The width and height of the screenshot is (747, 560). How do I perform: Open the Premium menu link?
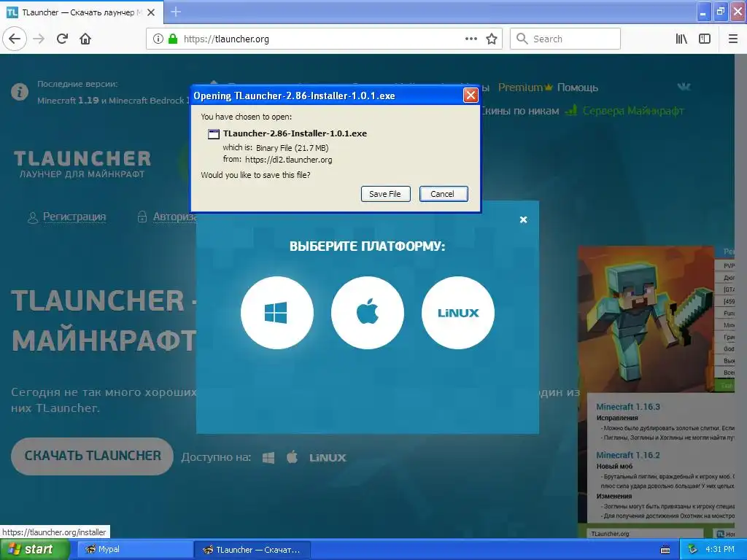525,87
